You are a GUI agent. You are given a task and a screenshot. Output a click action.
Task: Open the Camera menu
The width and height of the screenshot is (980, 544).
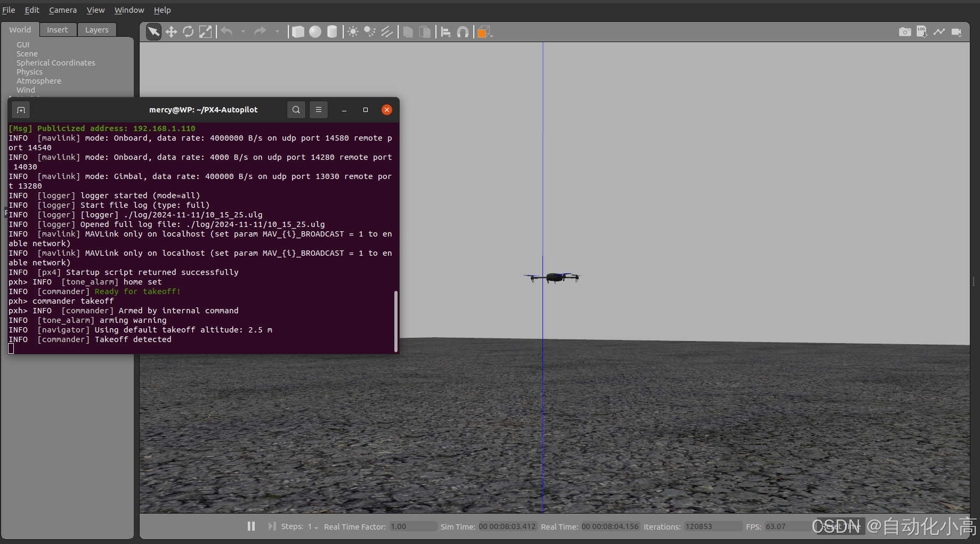coord(63,10)
